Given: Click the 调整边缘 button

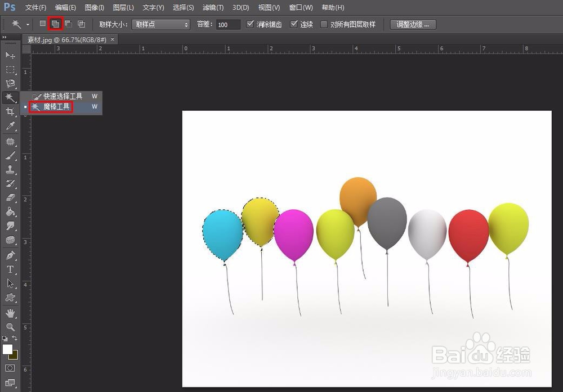Looking at the screenshot, I should [x=413, y=24].
